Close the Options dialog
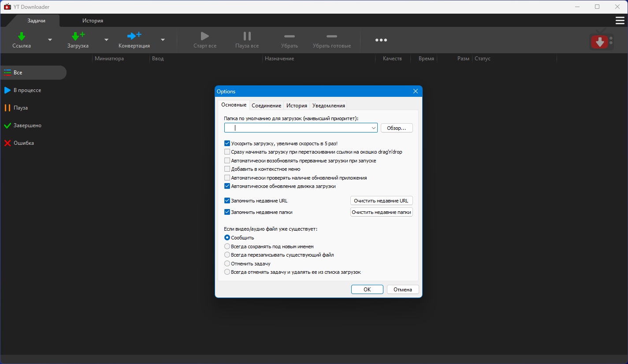628x364 pixels. pyautogui.click(x=415, y=91)
